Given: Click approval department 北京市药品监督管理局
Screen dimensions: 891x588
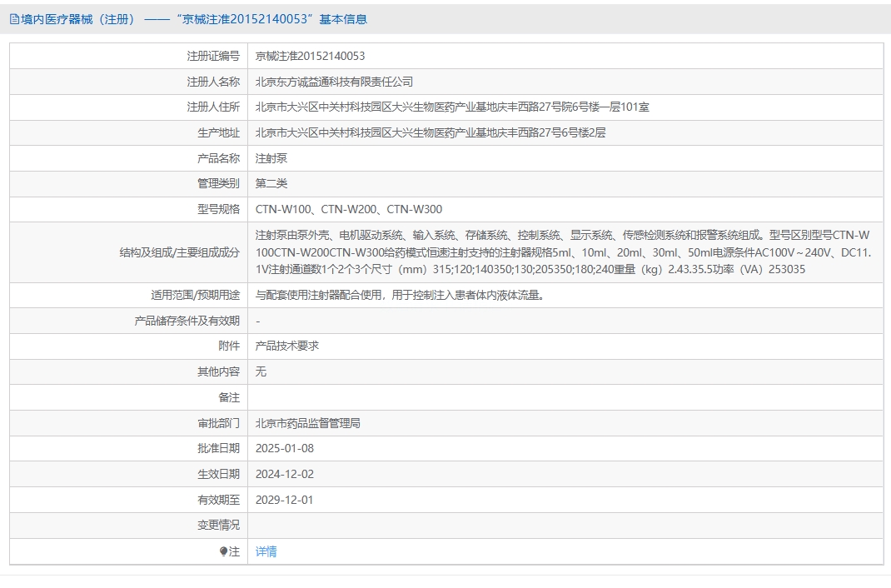Looking at the screenshot, I should (x=308, y=423).
